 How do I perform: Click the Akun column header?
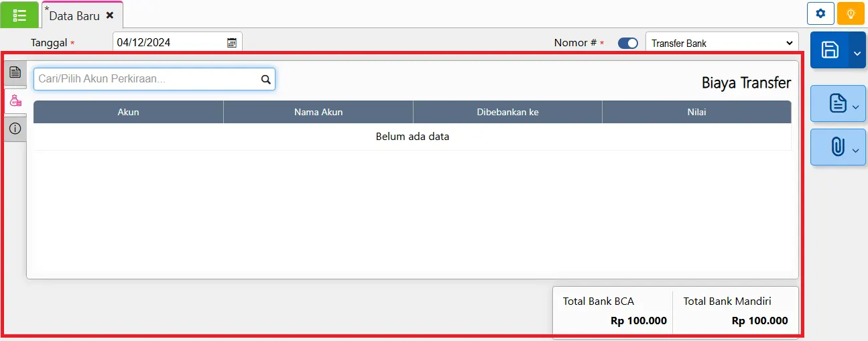coord(128,112)
